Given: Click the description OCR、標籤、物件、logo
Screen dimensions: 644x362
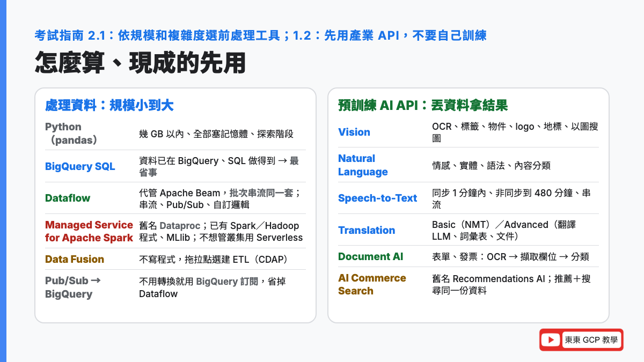Looking at the screenshot, I should pyautogui.click(x=515, y=132).
